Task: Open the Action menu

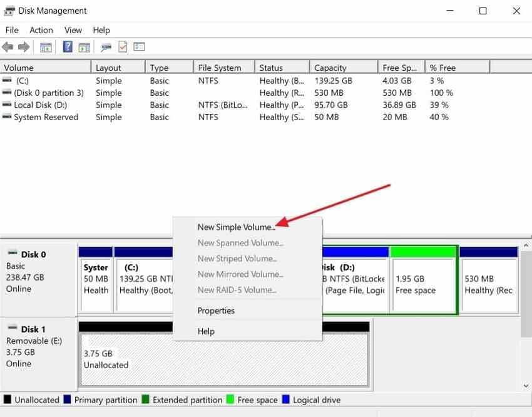Action: pyautogui.click(x=41, y=30)
